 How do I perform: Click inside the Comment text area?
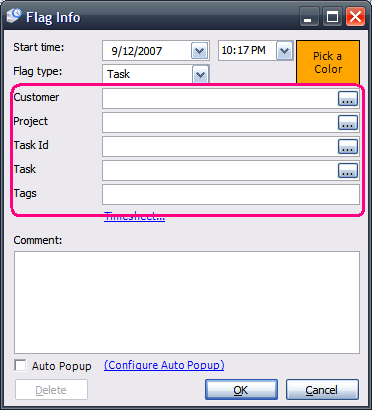click(x=187, y=302)
